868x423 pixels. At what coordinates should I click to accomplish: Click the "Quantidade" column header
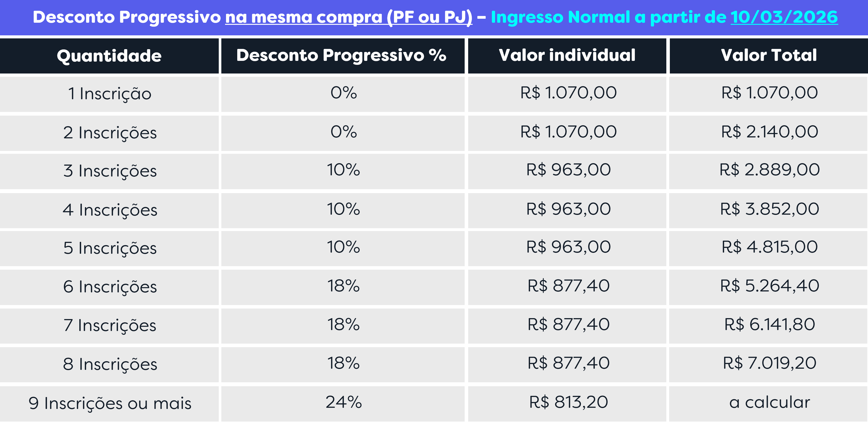(109, 56)
